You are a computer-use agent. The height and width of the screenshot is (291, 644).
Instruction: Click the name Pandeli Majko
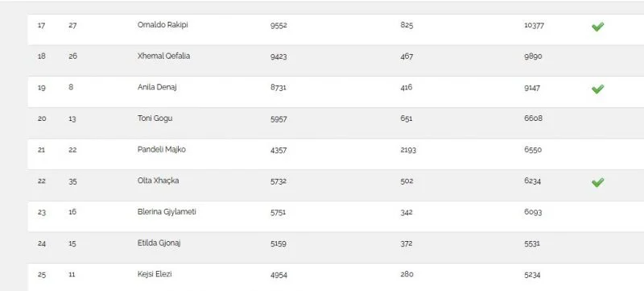pos(162,150)
